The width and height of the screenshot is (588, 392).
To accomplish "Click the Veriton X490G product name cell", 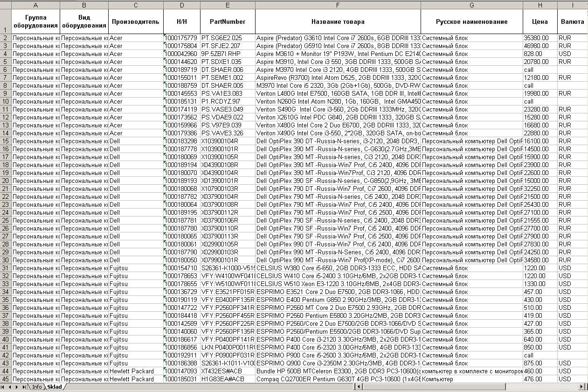I will click(x=338, y=133).
